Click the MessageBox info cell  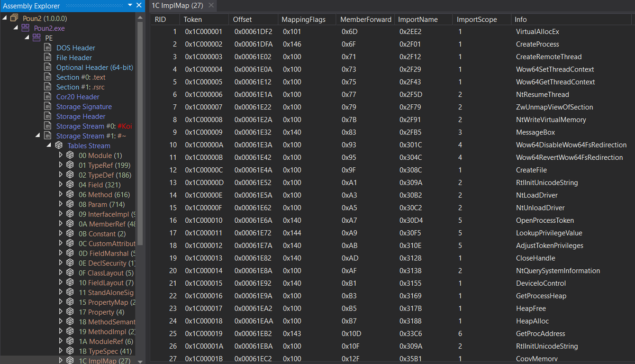[536, 132]
